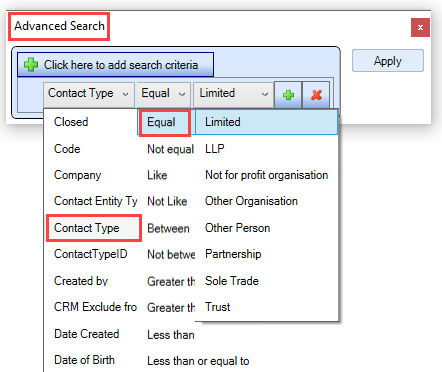Open the Contact Type field dropdown
The height and width of the screenshot is (372, 442).
coord(89,94)
